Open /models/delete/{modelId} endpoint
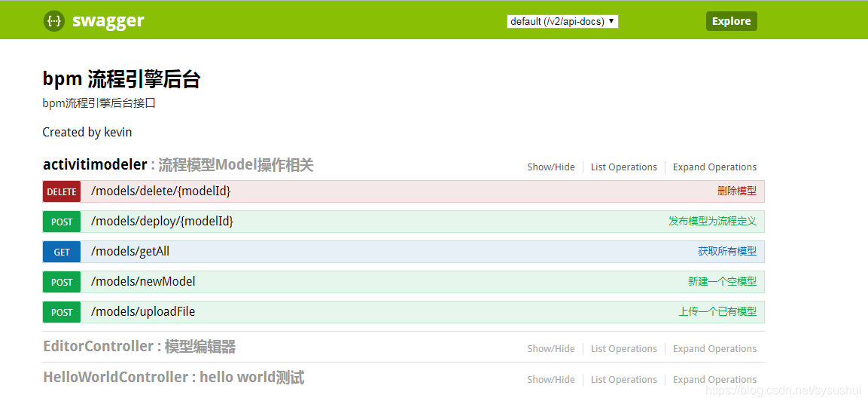Viewport: 868px width, 404px height. point(160,191)
